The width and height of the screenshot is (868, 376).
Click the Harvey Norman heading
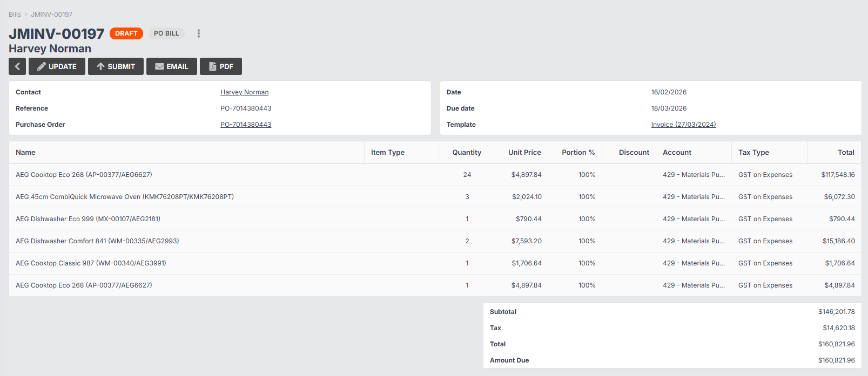pyautogui.click(x=50, y=49)
